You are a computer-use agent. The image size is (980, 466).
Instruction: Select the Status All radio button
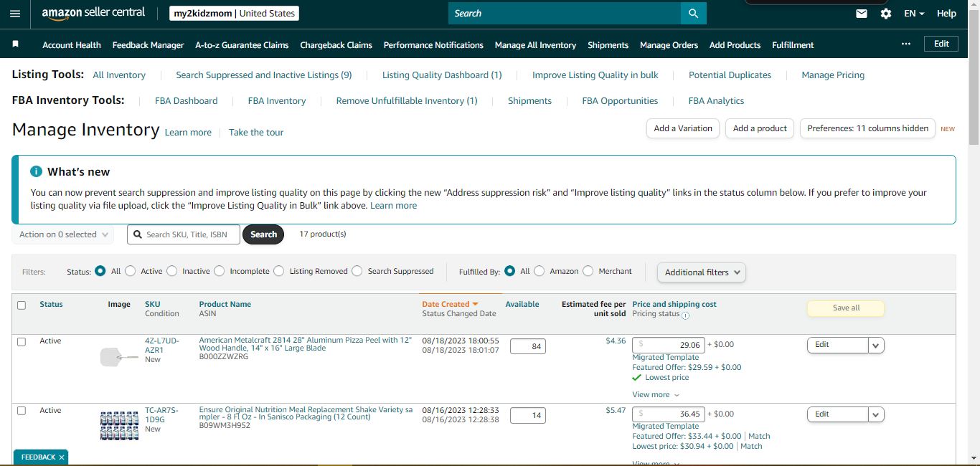click(100, 271)
